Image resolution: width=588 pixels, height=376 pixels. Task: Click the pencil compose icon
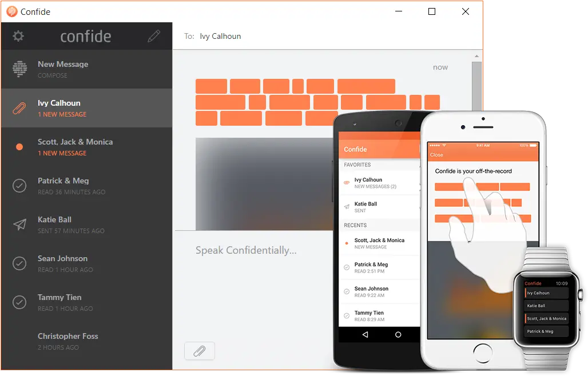click(x=153, y=37)
